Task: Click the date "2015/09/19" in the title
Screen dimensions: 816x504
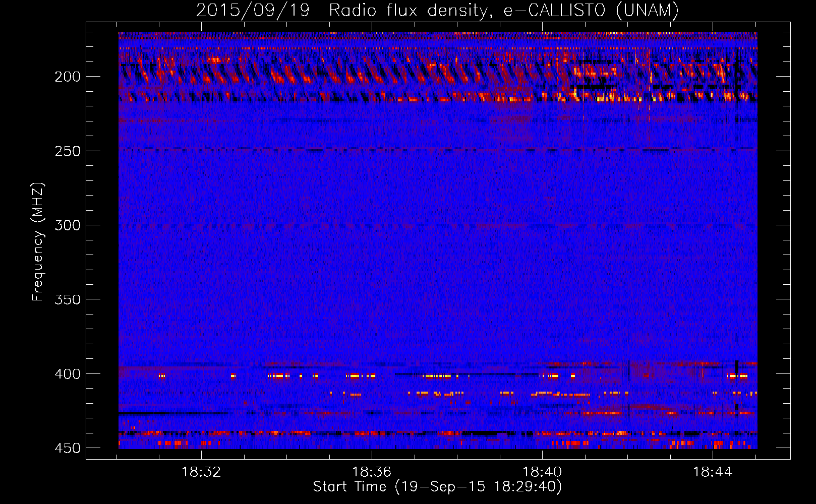Action: point(253,11)
